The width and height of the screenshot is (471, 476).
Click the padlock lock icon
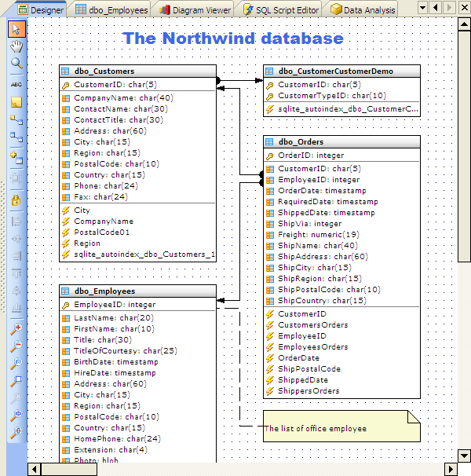[x=16, y=200]
